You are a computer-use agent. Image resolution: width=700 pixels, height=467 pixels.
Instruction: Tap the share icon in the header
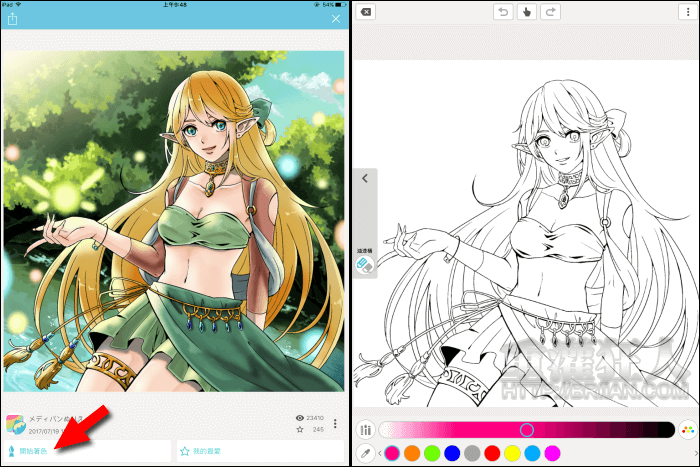[x=12, y=18]
